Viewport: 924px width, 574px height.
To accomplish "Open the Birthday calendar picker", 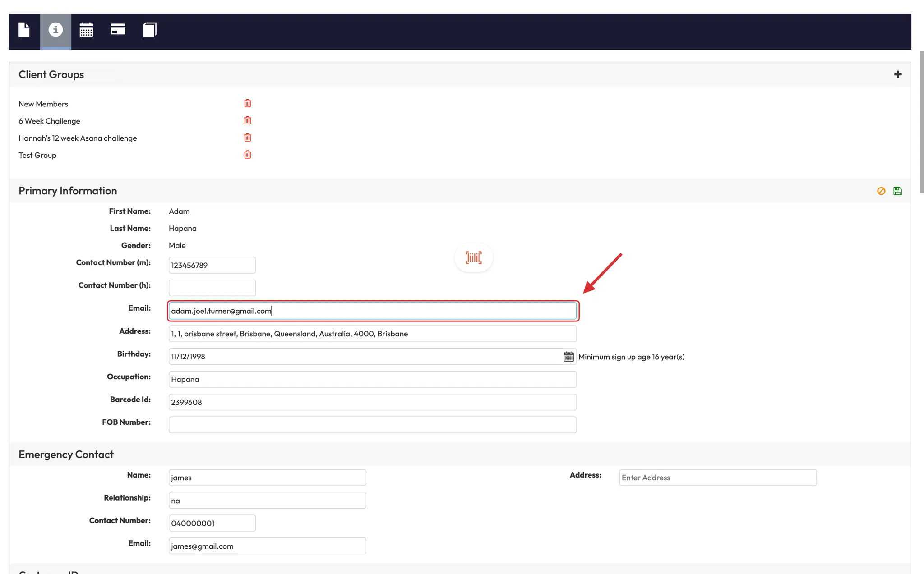I will point(568,357).
